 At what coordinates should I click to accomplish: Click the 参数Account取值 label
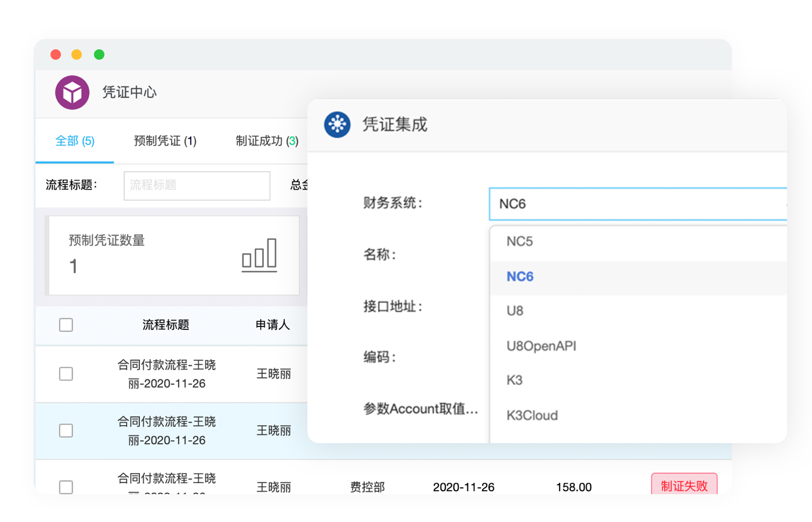tap(420, 409)
